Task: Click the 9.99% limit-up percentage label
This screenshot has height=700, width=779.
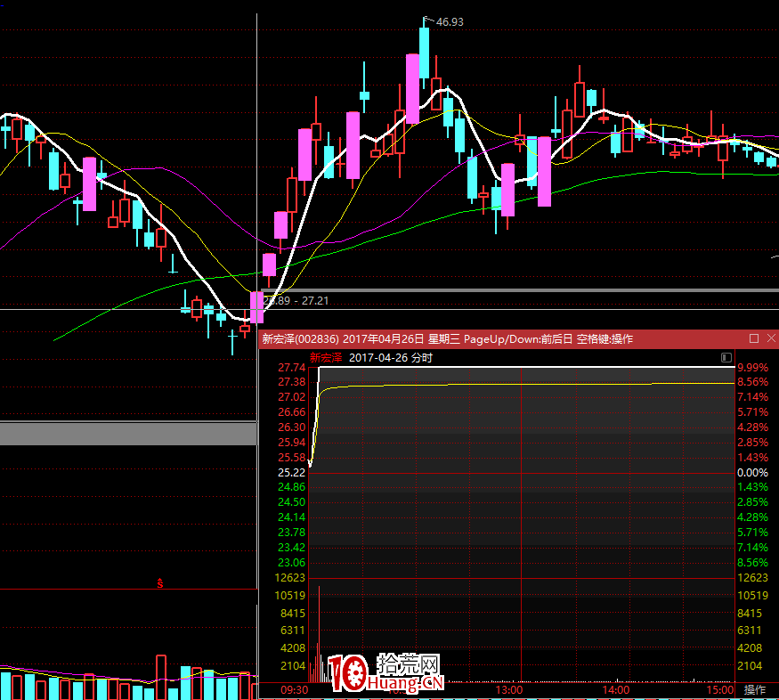Action: click(x=751, y=368)
